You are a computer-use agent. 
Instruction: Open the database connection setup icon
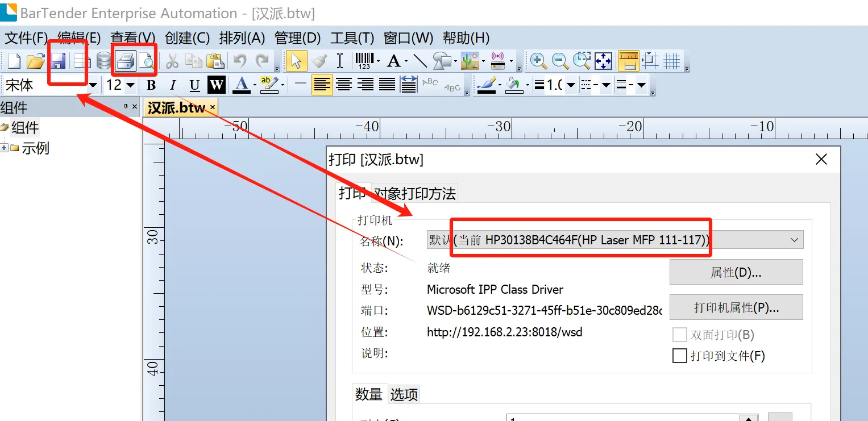coord(103,61)
